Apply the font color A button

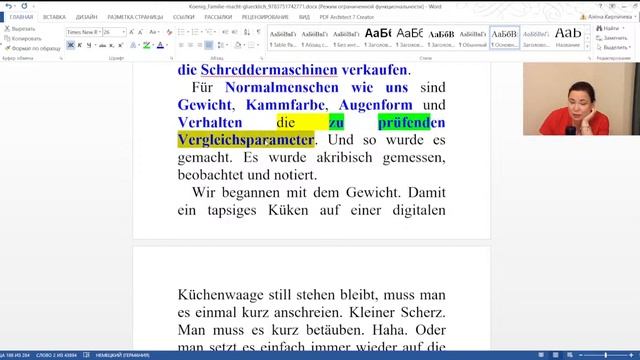click(160, 45)
